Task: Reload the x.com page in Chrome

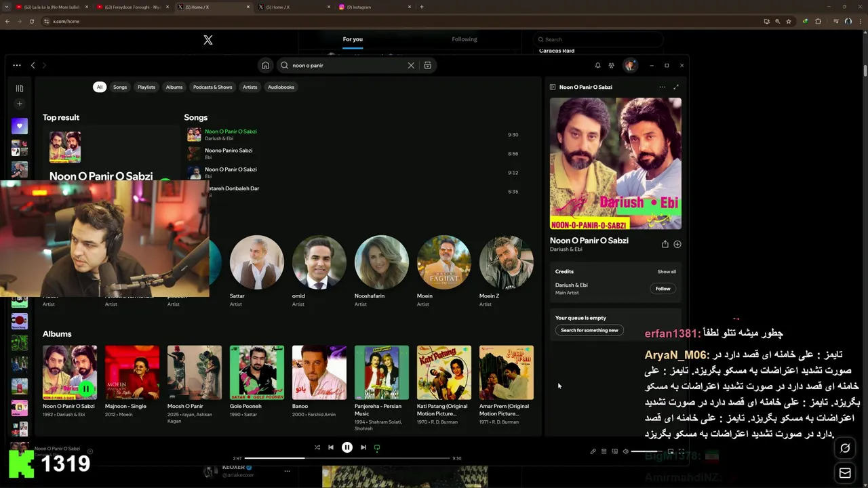Action: (x=32, y=21)
